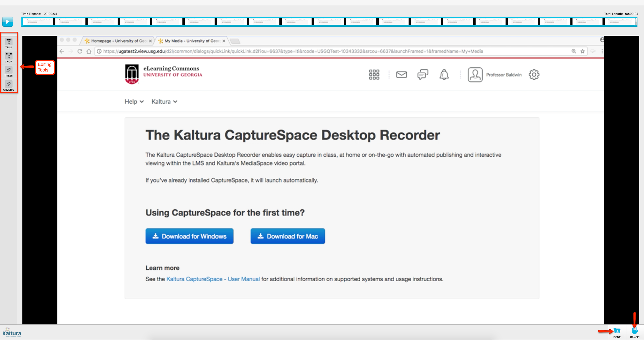Reload the page in the browser
The width and height of the screenshot is (644, 340).
click(80, 51)
